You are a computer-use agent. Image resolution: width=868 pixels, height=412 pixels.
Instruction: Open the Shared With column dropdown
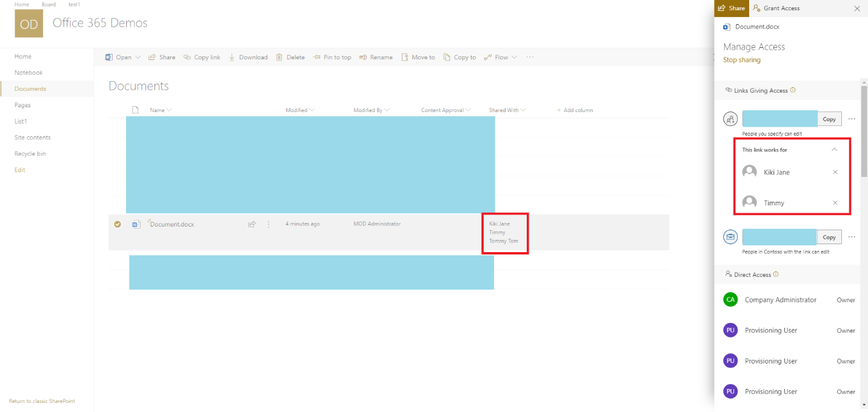click(507, 110)
